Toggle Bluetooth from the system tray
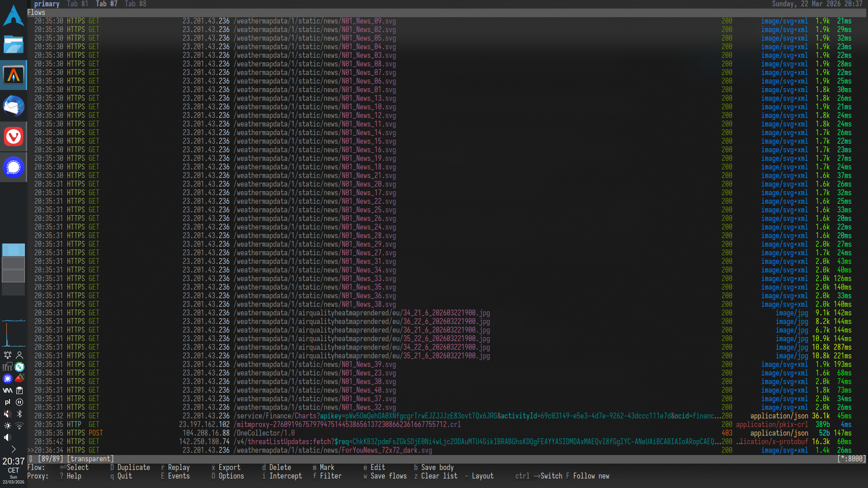868x488 pixels. (x=19, y=414)
